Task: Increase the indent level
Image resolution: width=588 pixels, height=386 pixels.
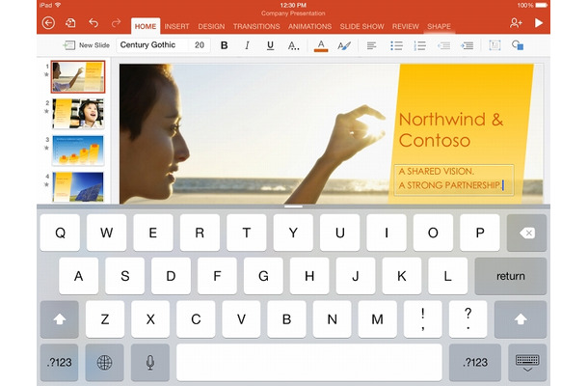Action: (x=467, y=45)
